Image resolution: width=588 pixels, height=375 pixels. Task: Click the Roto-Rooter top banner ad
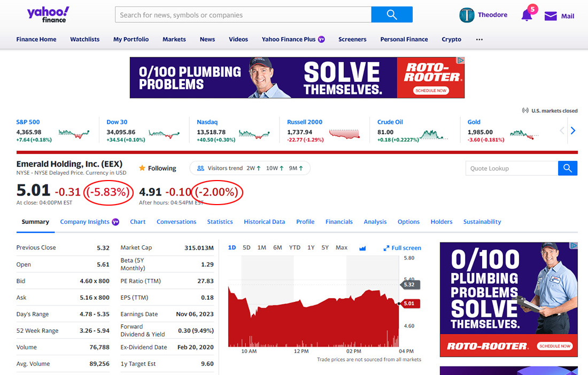[x=297, y=77]
